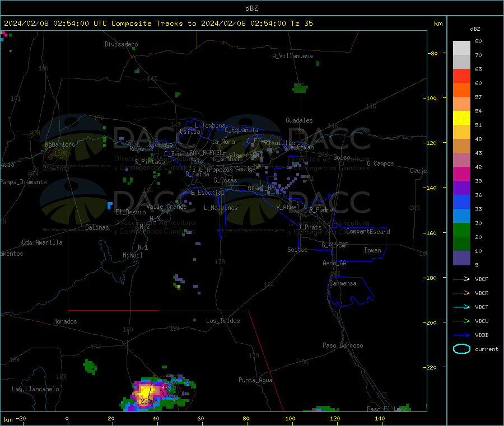This screenshot has width=504, height=426.
Task: Click the 'V_Atuel' place label
Action: [x=288, y=207]
